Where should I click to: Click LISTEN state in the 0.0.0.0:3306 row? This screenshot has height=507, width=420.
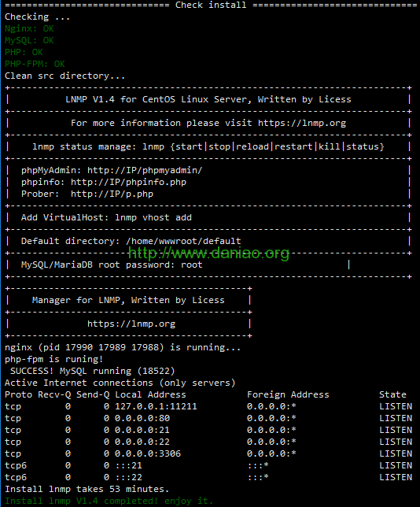pyautogui.click(x=396, y=453)
